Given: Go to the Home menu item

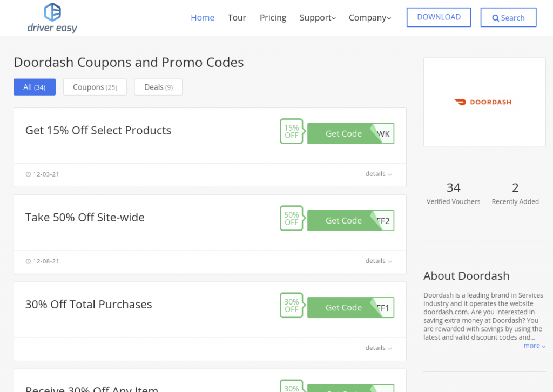Looking at the screenshot, I should pyautogui.click(x=203, y=18).
